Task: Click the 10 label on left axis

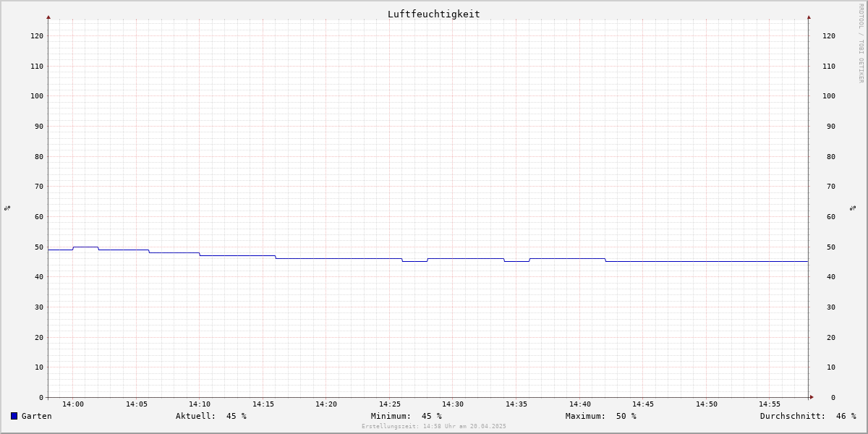Action: point(39,367)
